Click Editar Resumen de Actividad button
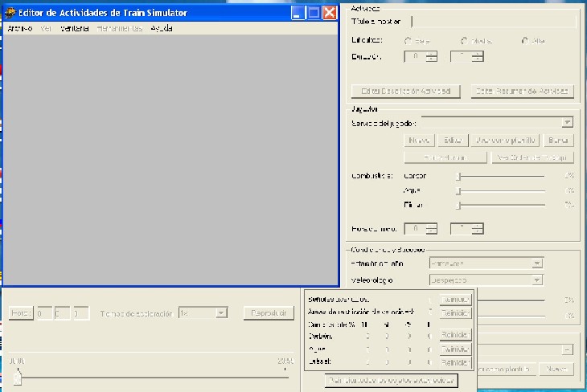Viewport: 587px width, 392px height. 521,92
